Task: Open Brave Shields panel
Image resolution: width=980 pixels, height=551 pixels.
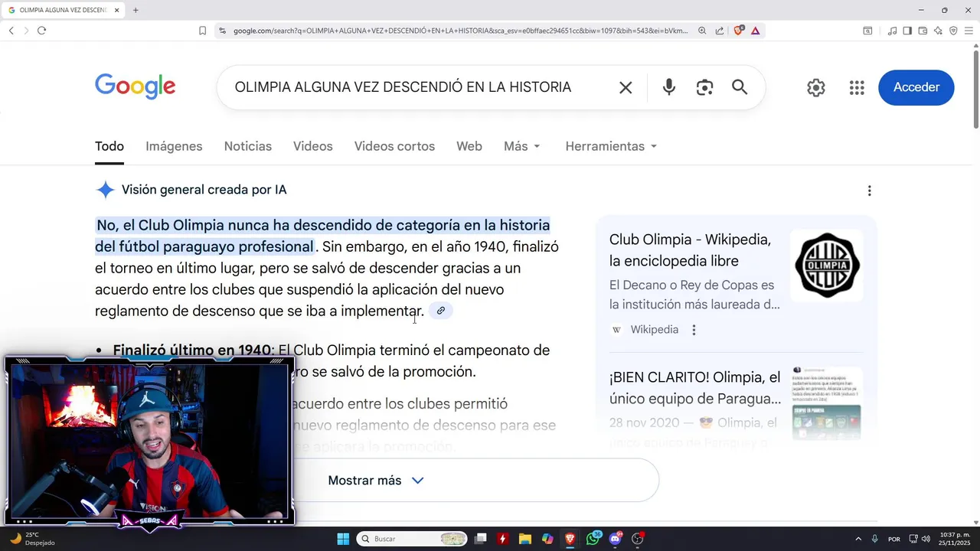Action: click(739, 31)
